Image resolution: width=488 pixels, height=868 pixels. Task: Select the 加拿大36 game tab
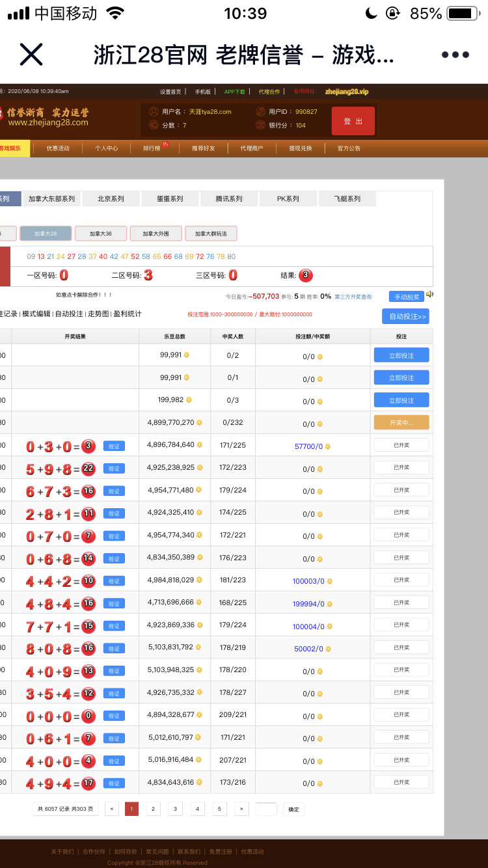click(x=100, y=234)
